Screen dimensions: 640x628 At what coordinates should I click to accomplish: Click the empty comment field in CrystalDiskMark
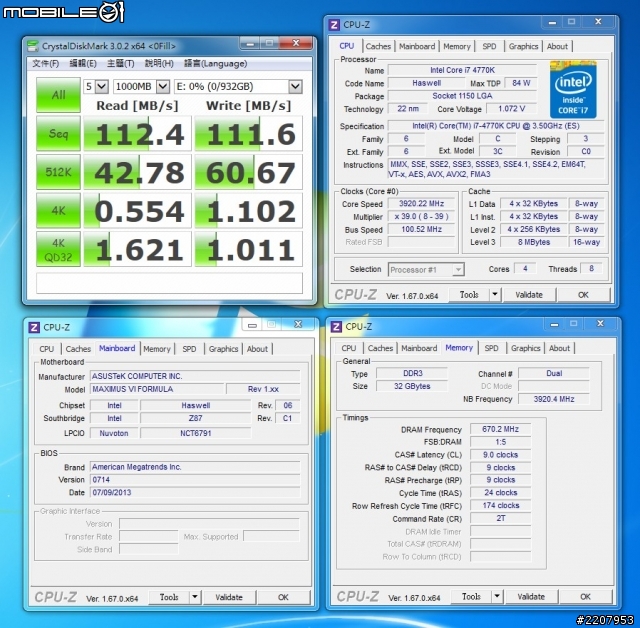(169, 283)
